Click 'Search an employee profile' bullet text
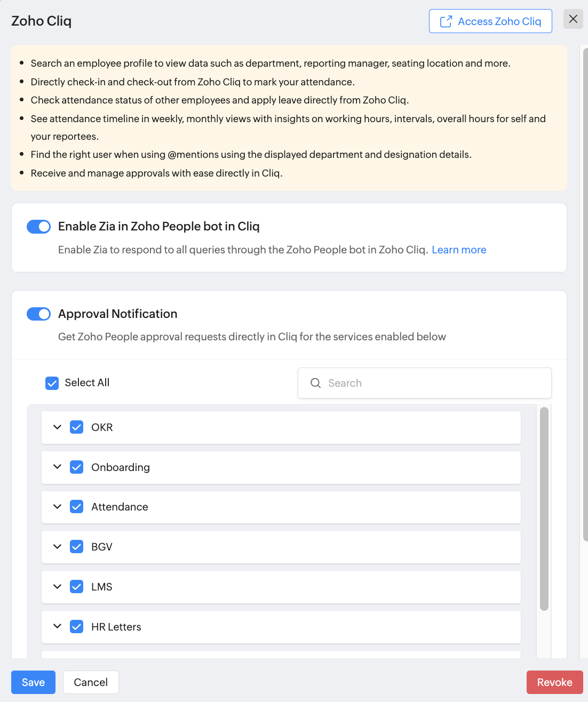The width and height of the screenshot is (588, 702). point(271,63)
